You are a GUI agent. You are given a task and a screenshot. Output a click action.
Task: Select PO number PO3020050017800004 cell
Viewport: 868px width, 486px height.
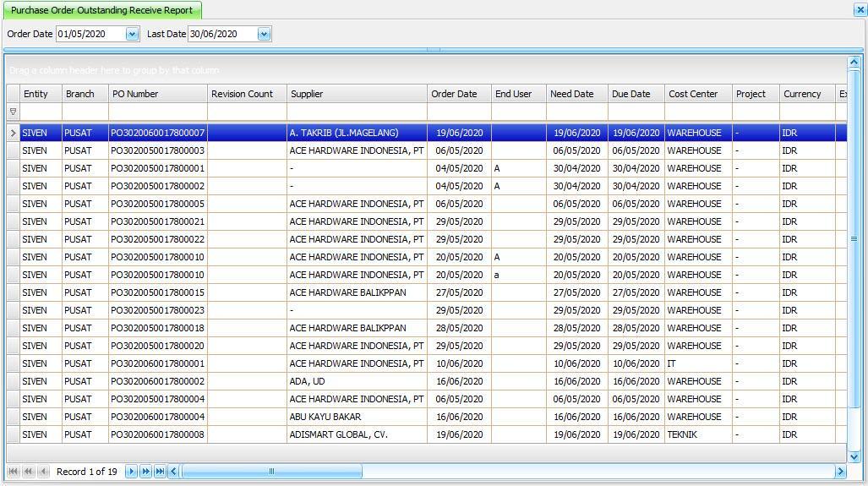(x=158, y=399)
